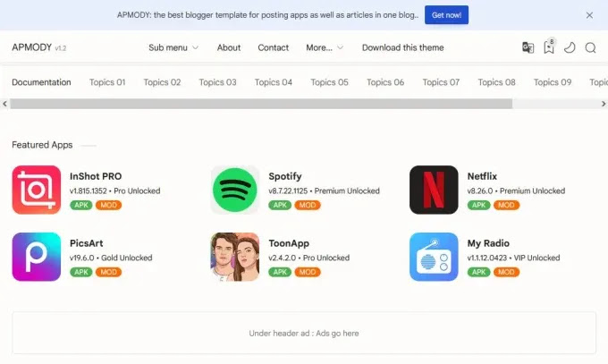Select the Documentation tab

click(41, 82)
